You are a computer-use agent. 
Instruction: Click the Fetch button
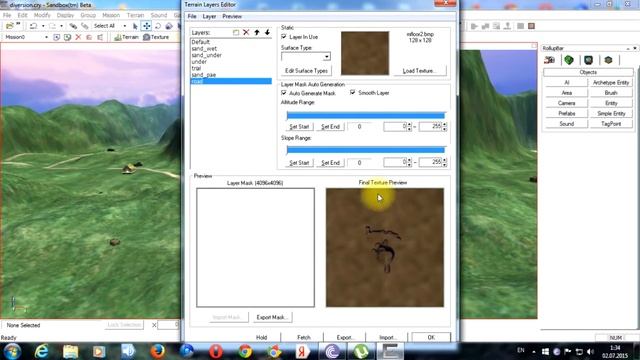tap(304, 337)
